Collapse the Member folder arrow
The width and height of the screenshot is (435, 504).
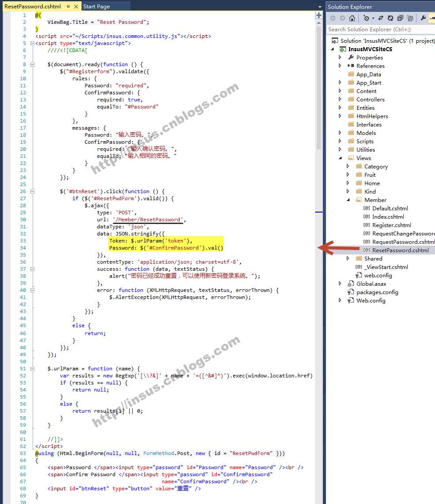point(348,200)
